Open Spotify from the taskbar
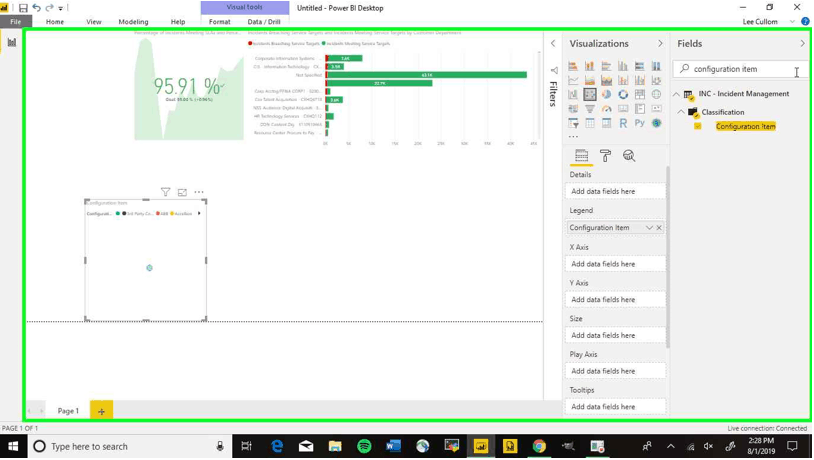Viewport: 814px width, 460px height. (x=364, y=447)
